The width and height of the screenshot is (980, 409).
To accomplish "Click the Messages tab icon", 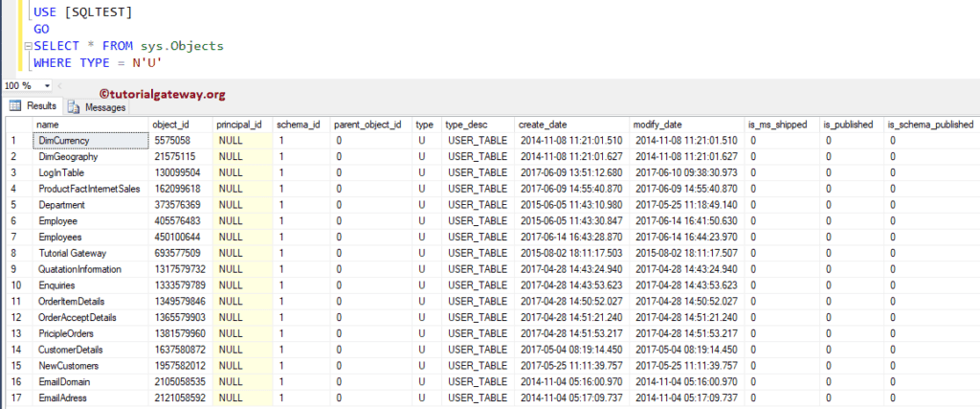I will click(75, 107).
